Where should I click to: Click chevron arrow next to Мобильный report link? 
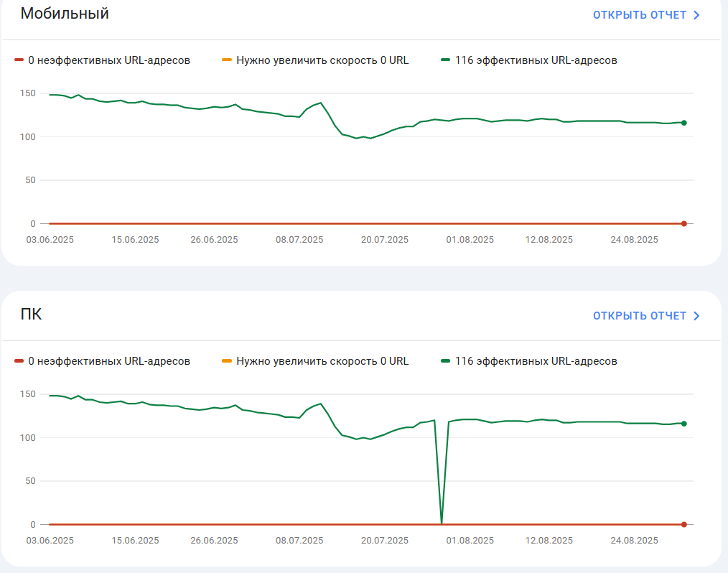coord(696,15)
